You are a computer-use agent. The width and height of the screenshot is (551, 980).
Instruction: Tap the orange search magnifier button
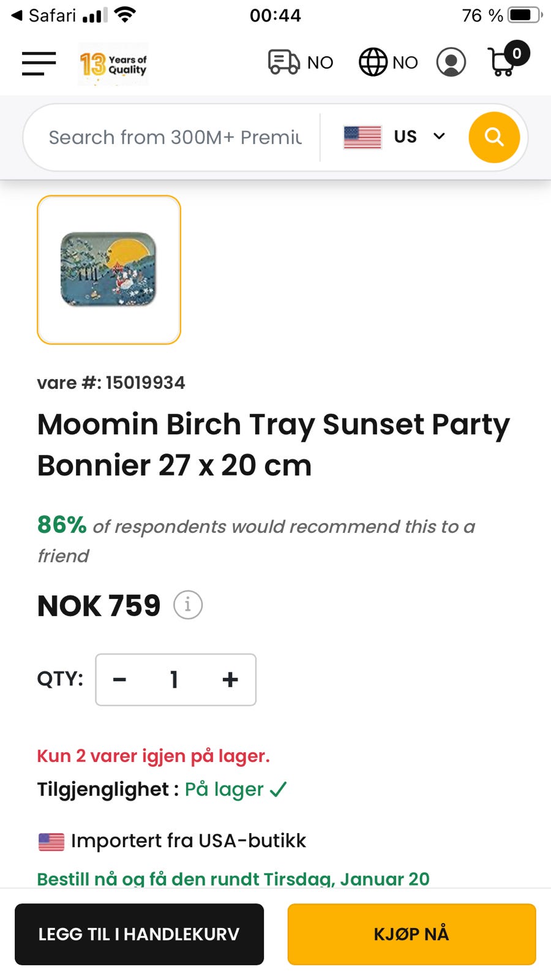tap(494, 137)
